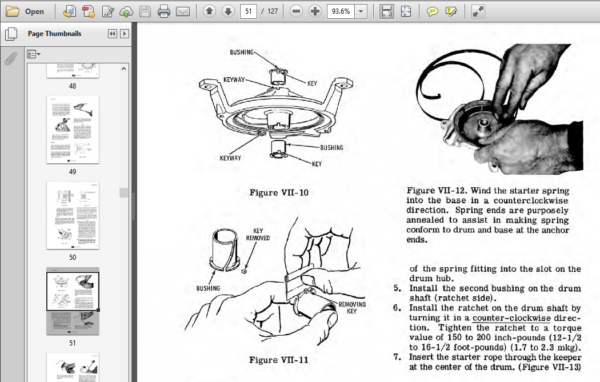
Task: Click the Open folder button
Action: point(25,11)
